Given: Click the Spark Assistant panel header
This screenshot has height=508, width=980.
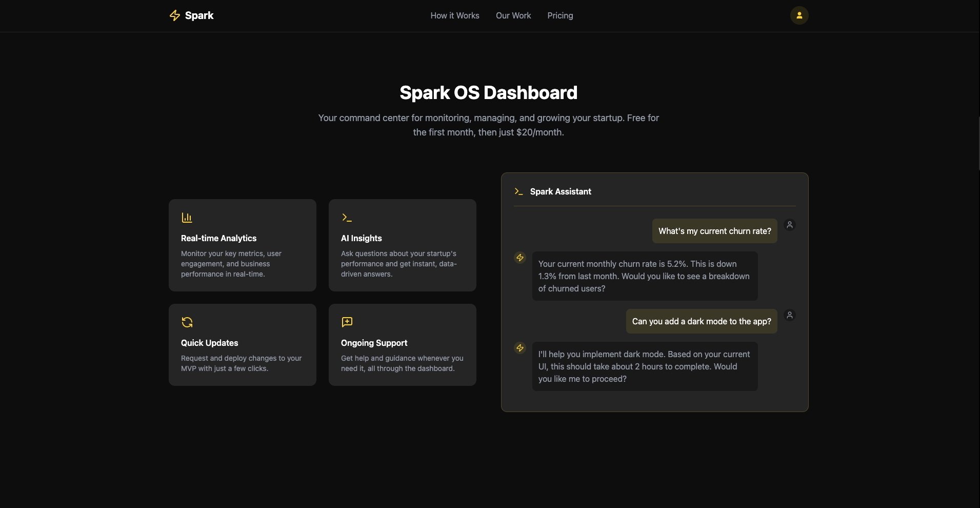Looking at the screenshot, I should 561,191.
